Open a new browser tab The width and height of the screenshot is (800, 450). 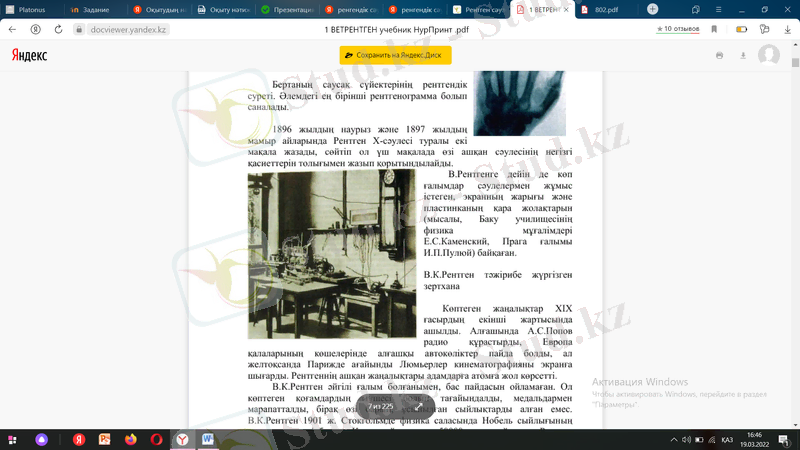652,9
